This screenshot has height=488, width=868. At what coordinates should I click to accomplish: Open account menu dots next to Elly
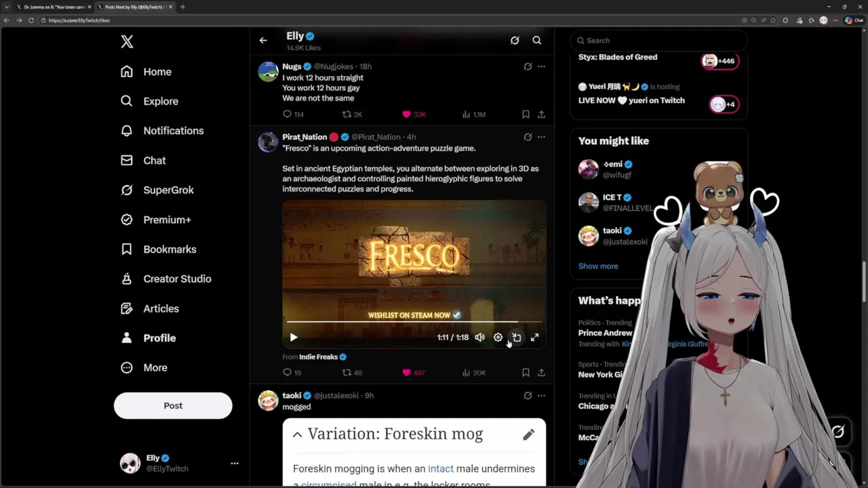tap(235, 464)
